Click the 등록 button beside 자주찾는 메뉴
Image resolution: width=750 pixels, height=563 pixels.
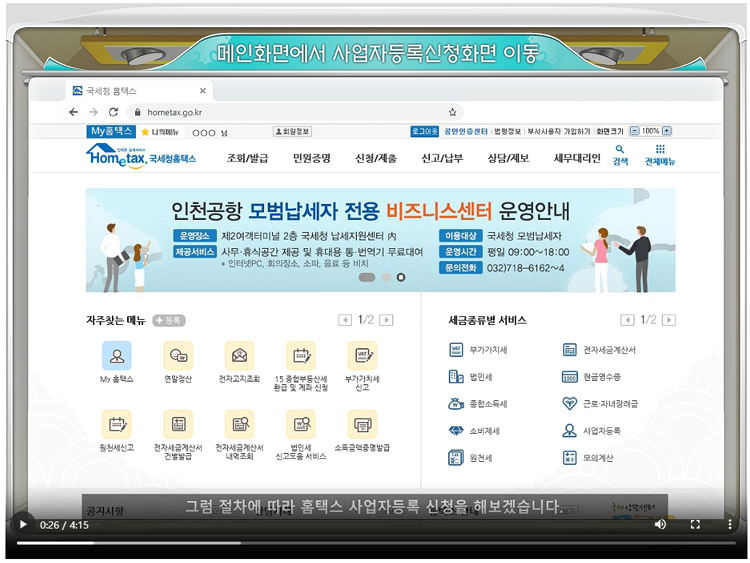point(169,320)
